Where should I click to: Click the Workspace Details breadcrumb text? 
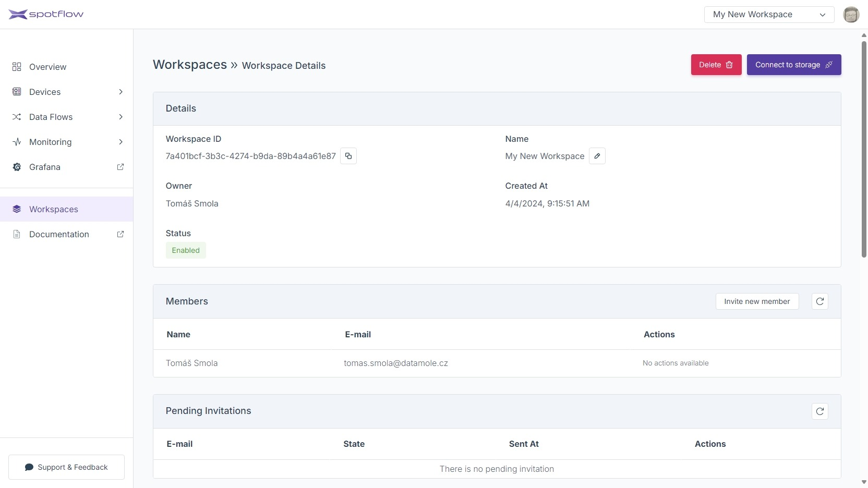pos(284,66)
